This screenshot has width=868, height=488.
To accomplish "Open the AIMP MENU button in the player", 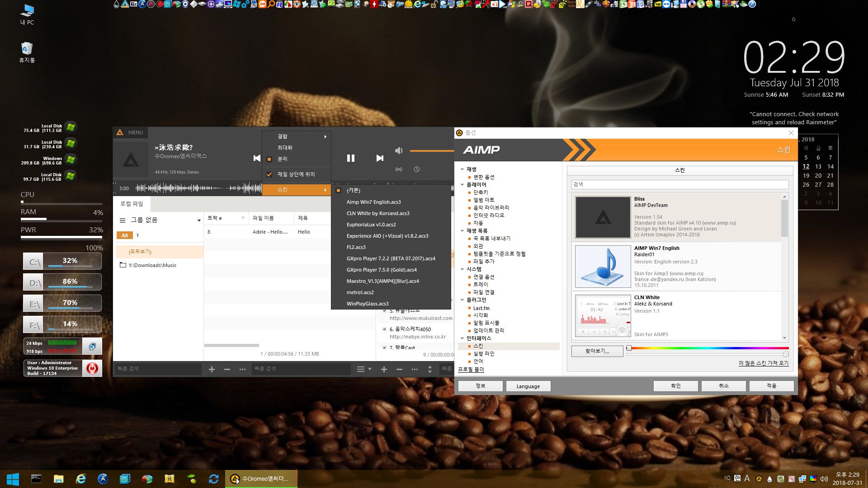I will coord(131,132).
